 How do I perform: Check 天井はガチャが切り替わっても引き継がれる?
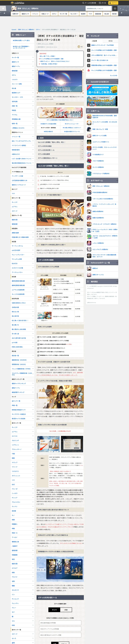click(x=38, y=352)
